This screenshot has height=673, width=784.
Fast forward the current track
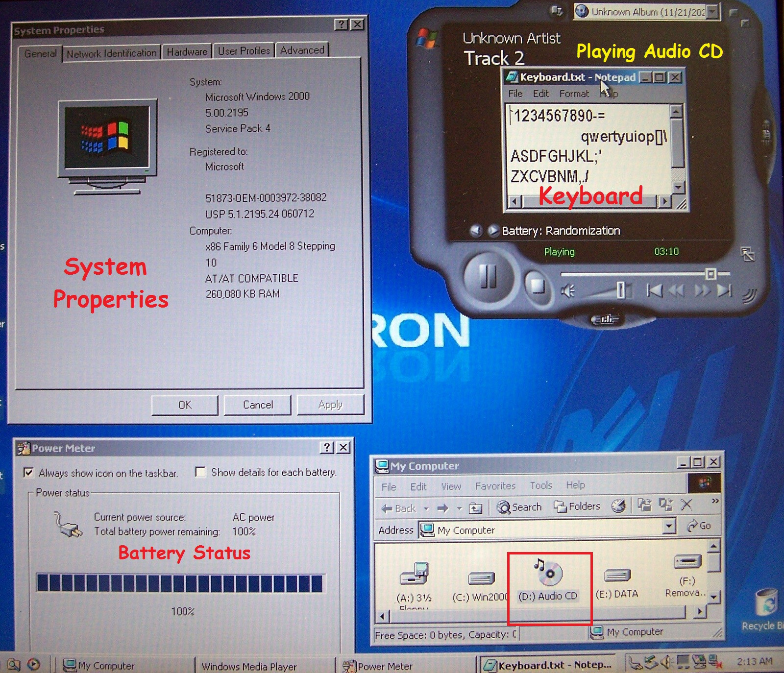(x=702, y=291)
